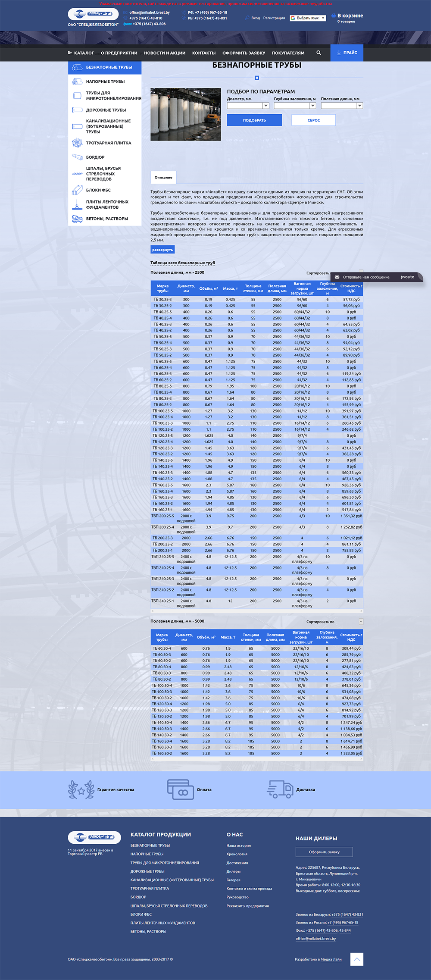Click Вход login link
Image resolution: width=431 pixels, height=980 pixels.
(x=256, y=18)
